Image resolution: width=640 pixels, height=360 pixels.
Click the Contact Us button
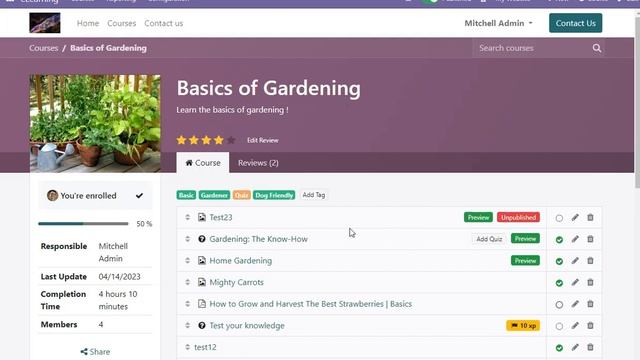point(576,23)
